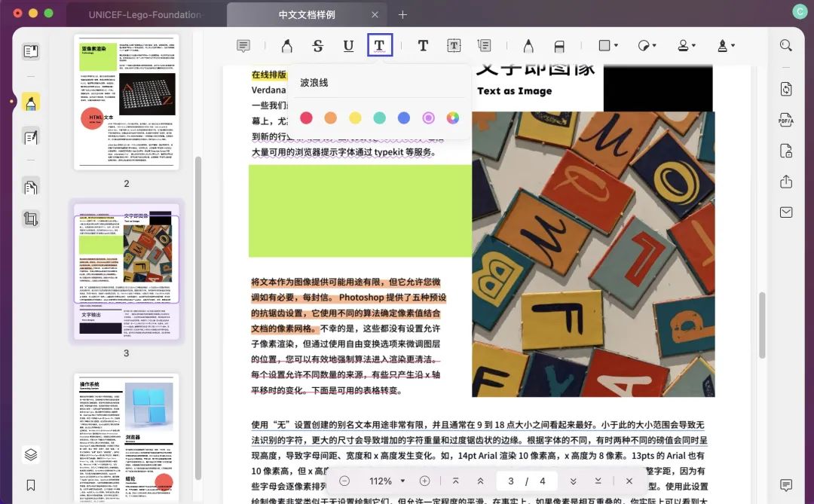Screen dimensions: 814x504
Task: Switch to UNICEF-Lego-Foundation tab
Action: (144, 14)
